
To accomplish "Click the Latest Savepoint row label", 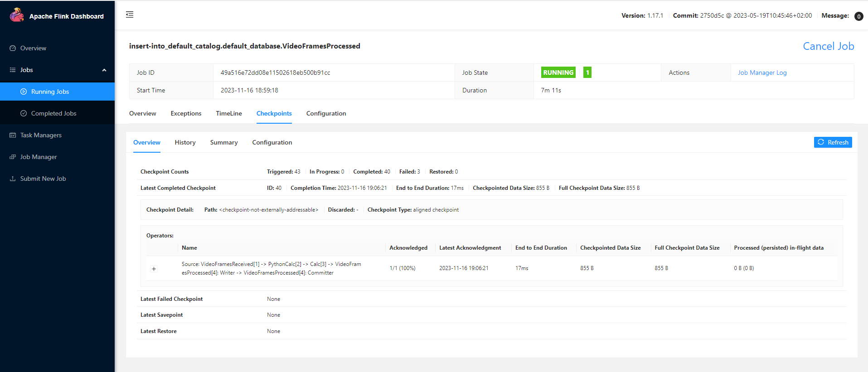I will point(161,315).
